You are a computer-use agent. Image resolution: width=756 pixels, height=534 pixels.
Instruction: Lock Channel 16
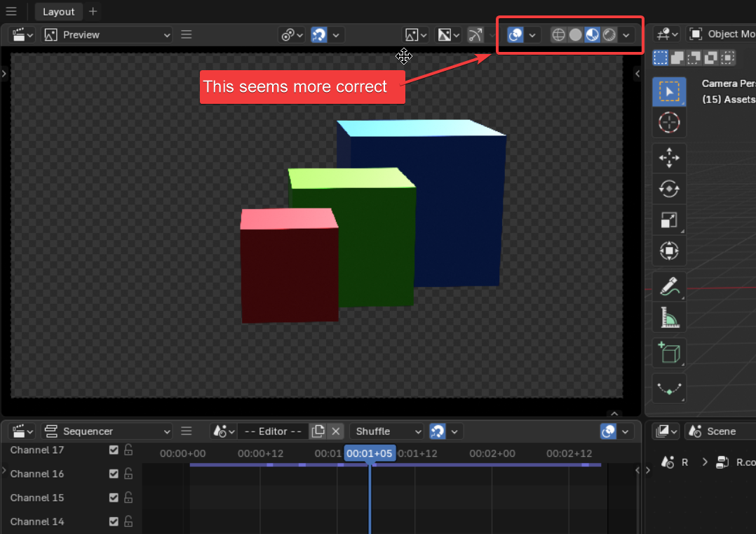coord(128,474)
